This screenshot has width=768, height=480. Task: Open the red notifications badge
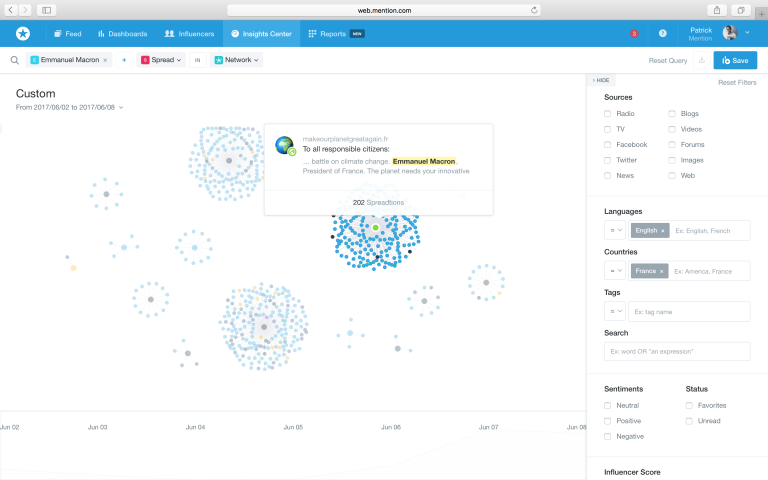[634, 33]
